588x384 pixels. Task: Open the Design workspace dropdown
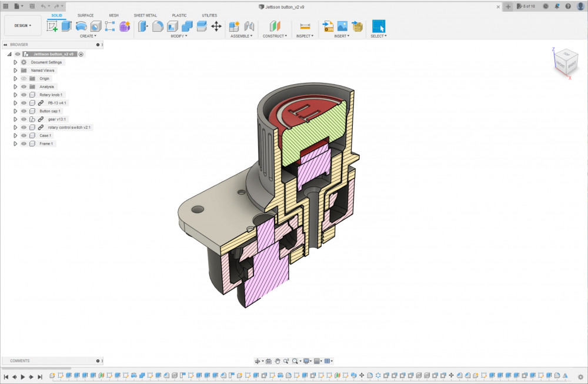coord(23,26)
